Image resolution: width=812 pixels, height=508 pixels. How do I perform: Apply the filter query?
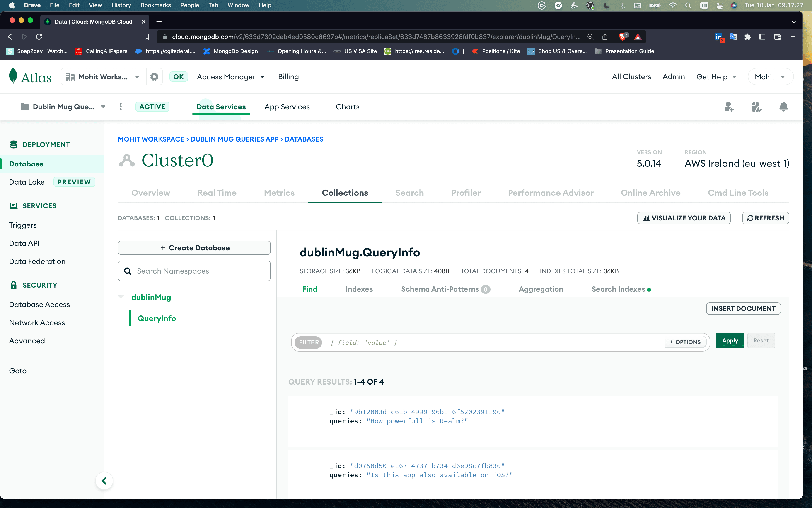tap(730, 340)
